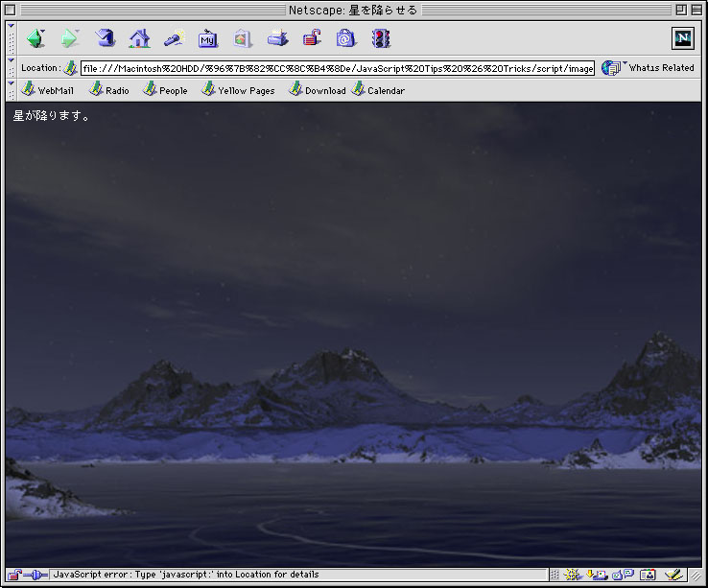Stop loading with the traffic light
The image size is (708, 588).
tap(381, 38)
